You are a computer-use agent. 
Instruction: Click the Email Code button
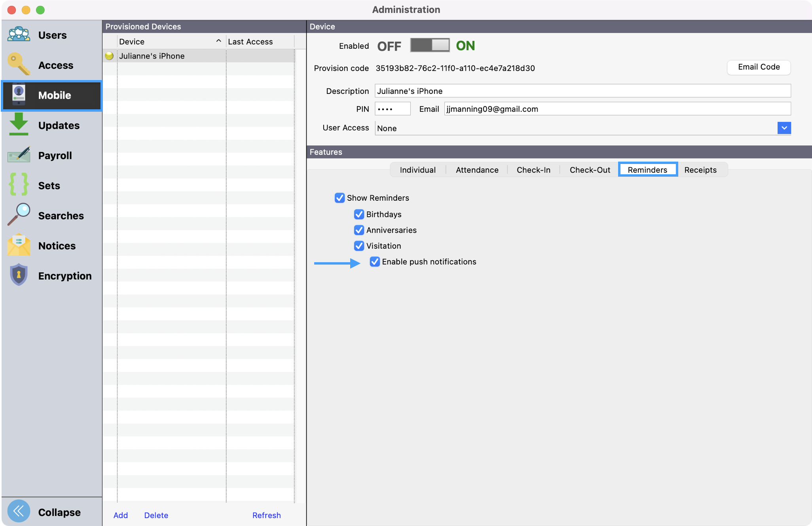pos(758,67)
